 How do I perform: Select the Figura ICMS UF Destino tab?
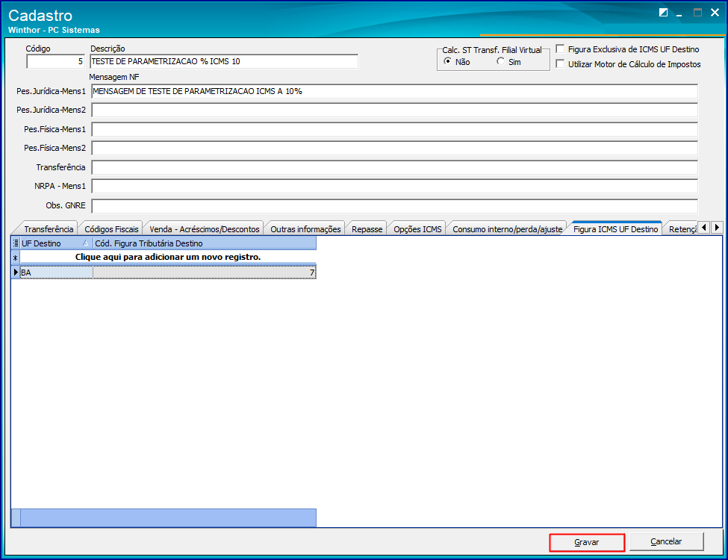tap(616, 229)
